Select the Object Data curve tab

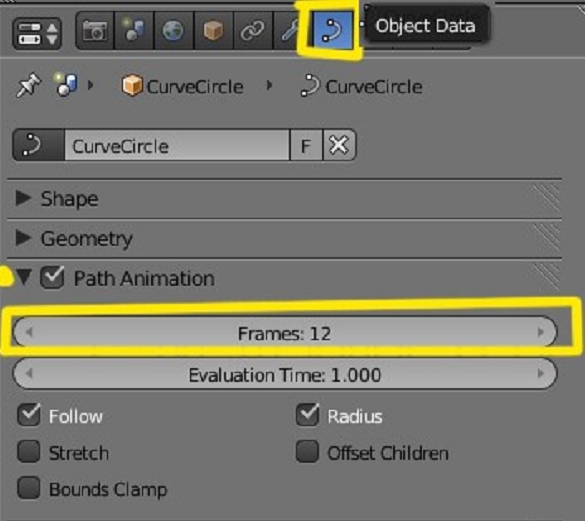pos(332,30)
